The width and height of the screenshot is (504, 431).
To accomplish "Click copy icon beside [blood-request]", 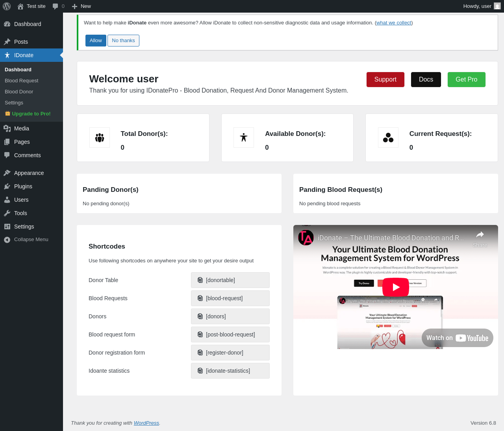I will point(200,298).
